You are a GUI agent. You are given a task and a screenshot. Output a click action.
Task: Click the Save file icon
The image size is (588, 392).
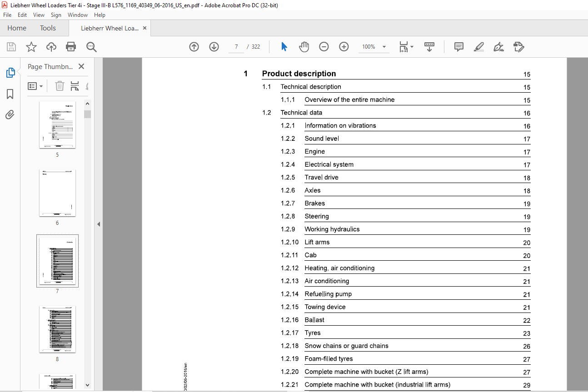[x=11, y=47]
